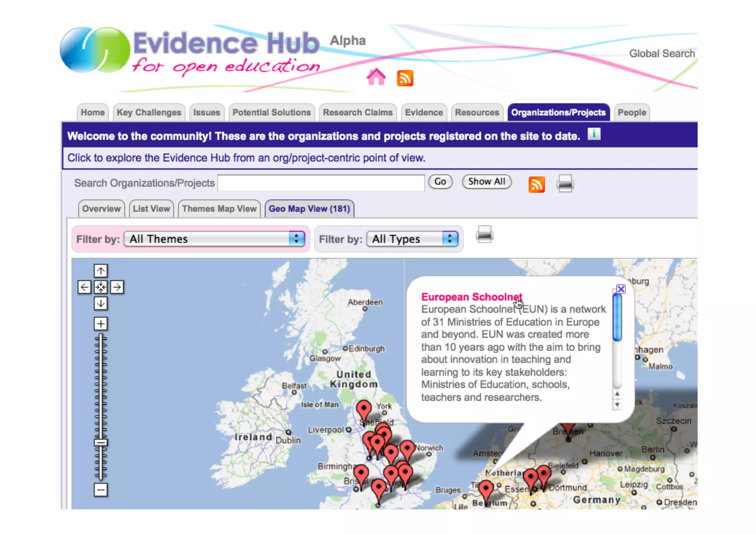756x534 pixels.
Task: Reset map view with center icon
Action: 100,287
